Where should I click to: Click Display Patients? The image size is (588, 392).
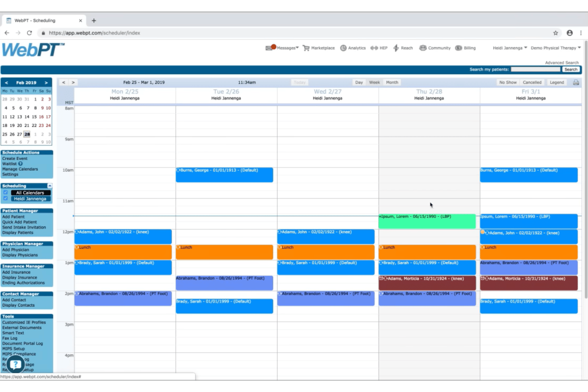click(17, 232)
